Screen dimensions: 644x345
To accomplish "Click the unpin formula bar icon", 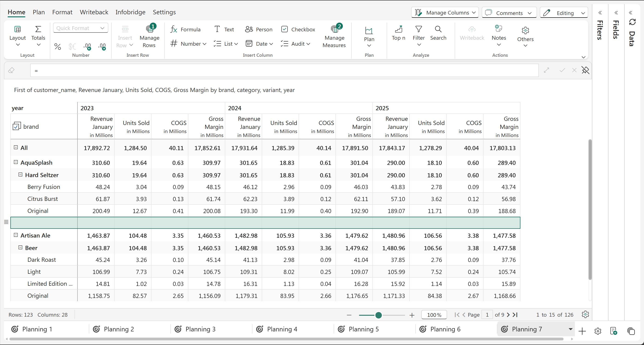I will point(585,70).
